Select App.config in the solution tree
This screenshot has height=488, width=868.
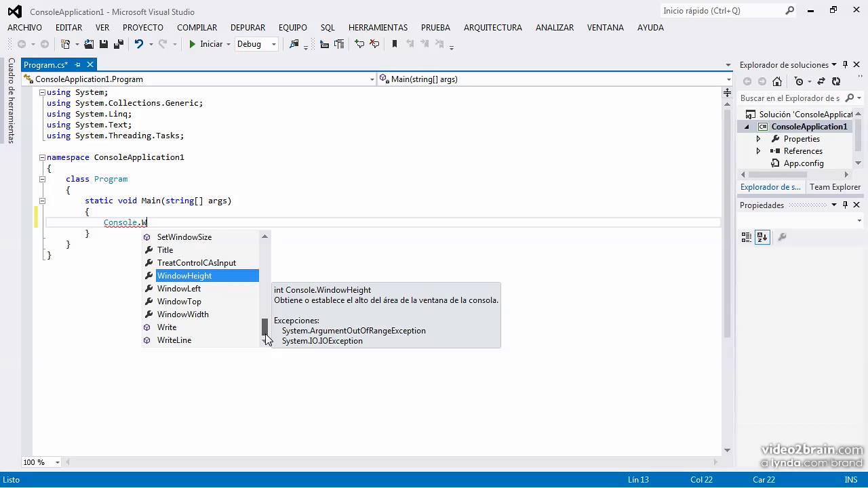804,163
